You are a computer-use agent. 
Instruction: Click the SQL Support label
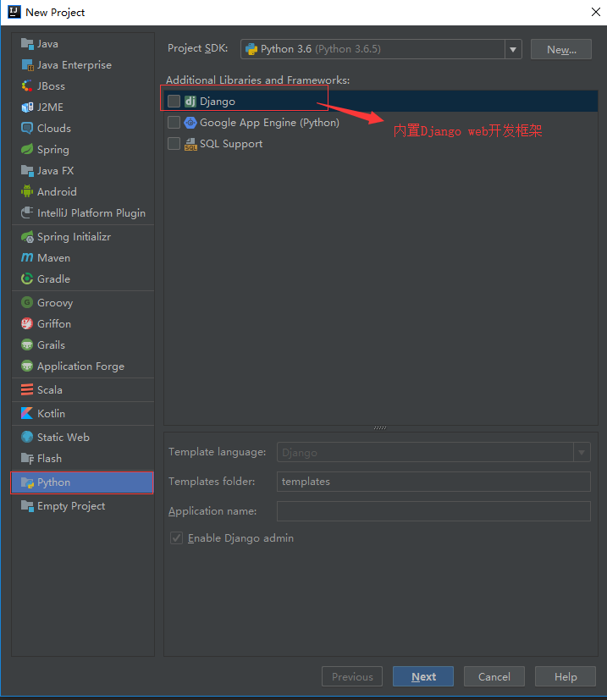pyautogui.click(x=231, y=144)
